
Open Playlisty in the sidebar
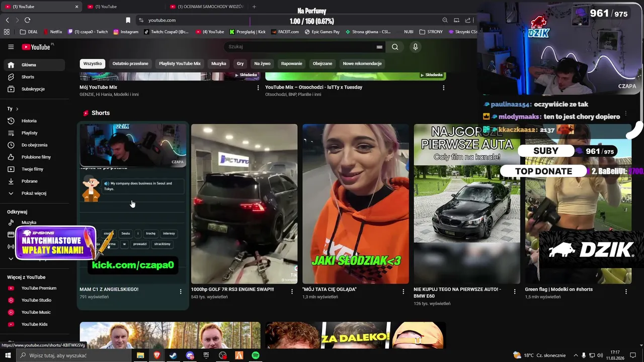[34, 133]
